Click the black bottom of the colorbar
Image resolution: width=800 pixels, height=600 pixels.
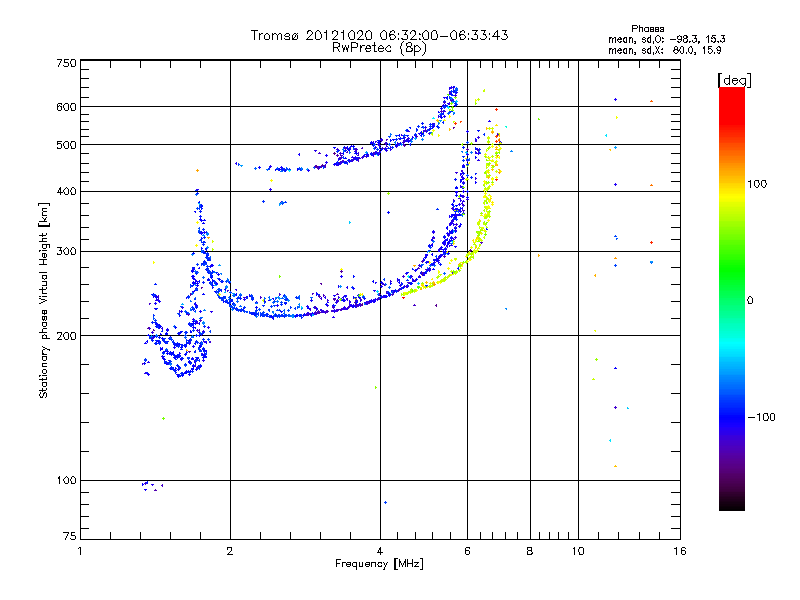coord(732,503)
